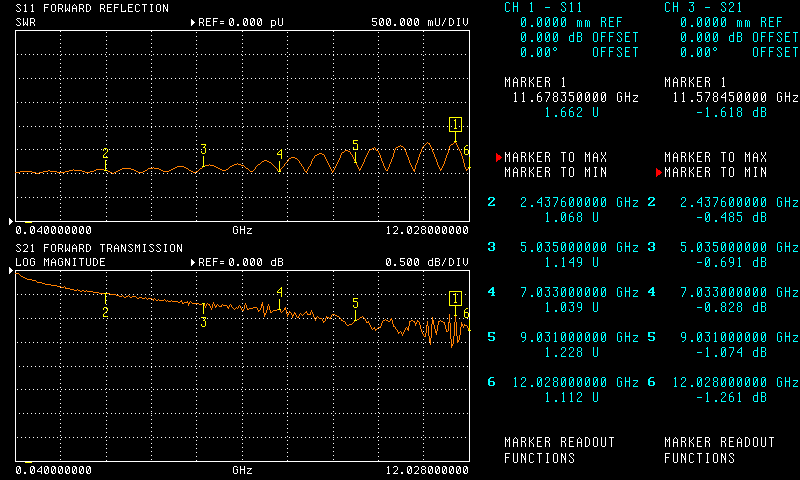This screenshot has width=800, height=480.
Task: Click the CH 1 - S11 channel header
Action: (544, 8)
